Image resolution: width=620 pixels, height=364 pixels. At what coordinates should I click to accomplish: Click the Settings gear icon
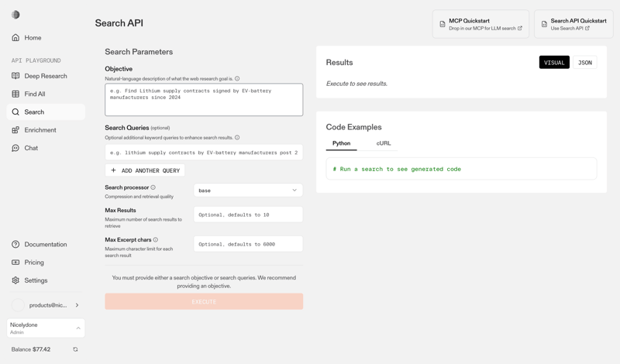point(15,280)
